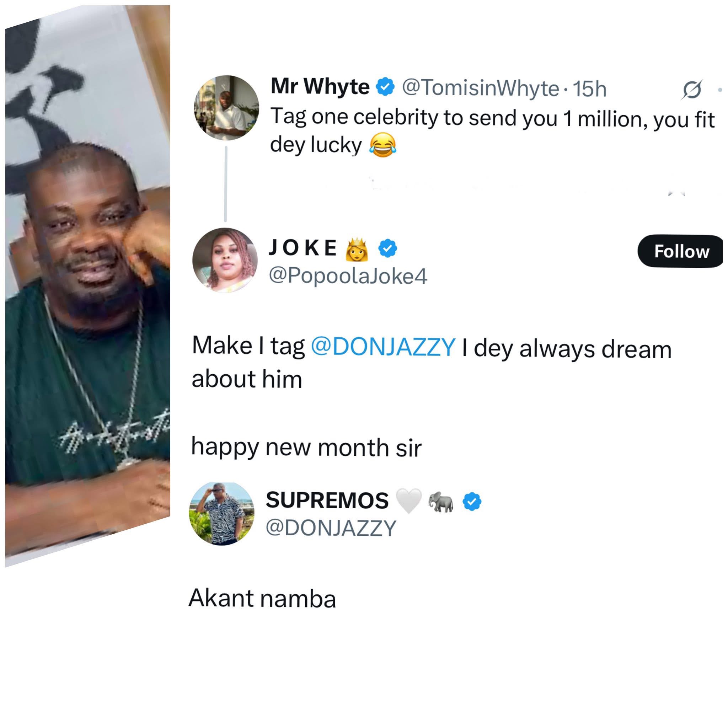Open the @DONJAZZY mention link in JOKE's reply
This screenshot has height=728, width=728.
(x=383, y=347)
